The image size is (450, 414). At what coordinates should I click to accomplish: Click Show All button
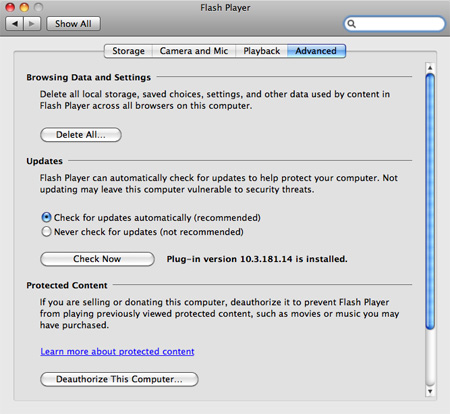(73, 24)
